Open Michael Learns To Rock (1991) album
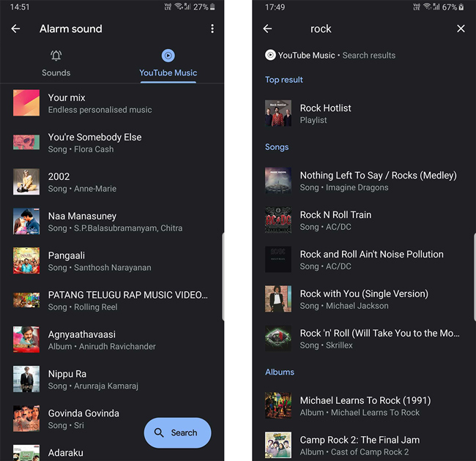This screenshot has height=461, width=476. coord(364,406)
